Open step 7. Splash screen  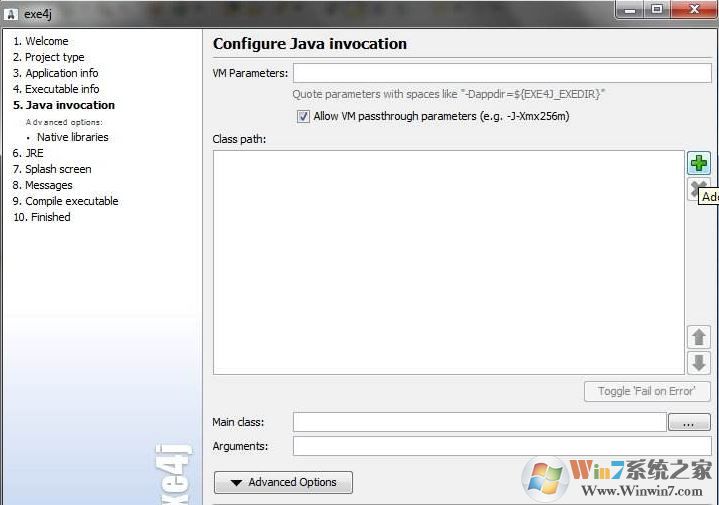click(52, 169)
